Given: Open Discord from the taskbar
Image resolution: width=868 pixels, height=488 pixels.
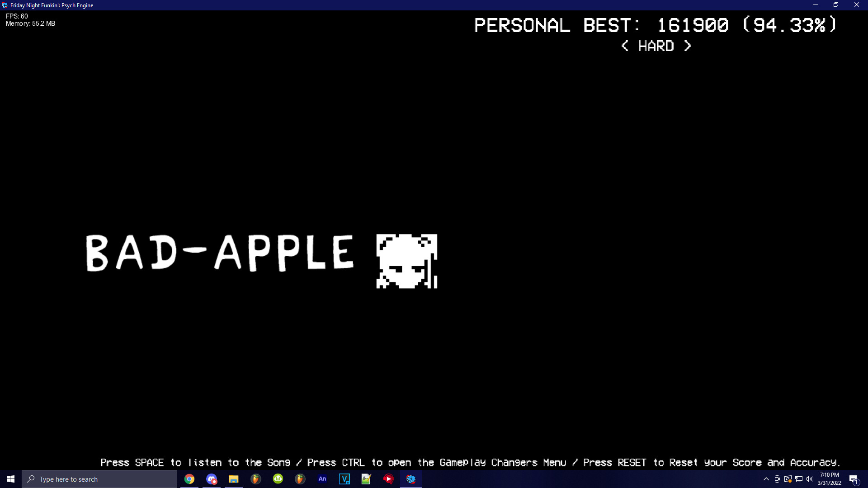Looking at the screenshot, I should 211,479.
